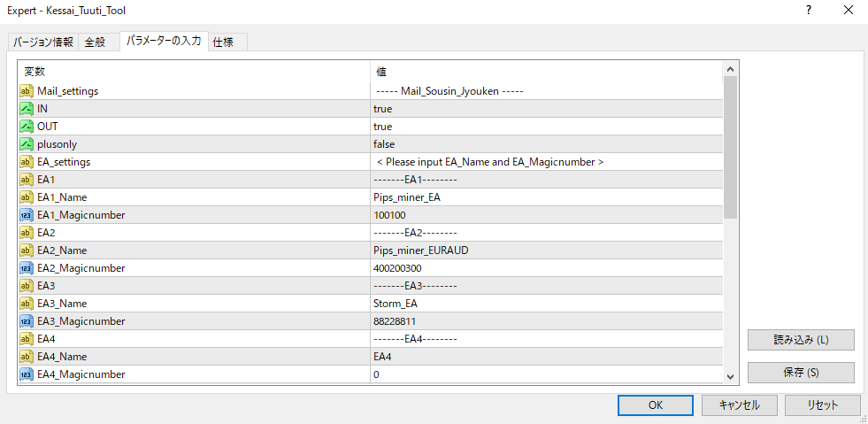Click the integer icon beside EA3_Magicnumber

tap(27, 321)
